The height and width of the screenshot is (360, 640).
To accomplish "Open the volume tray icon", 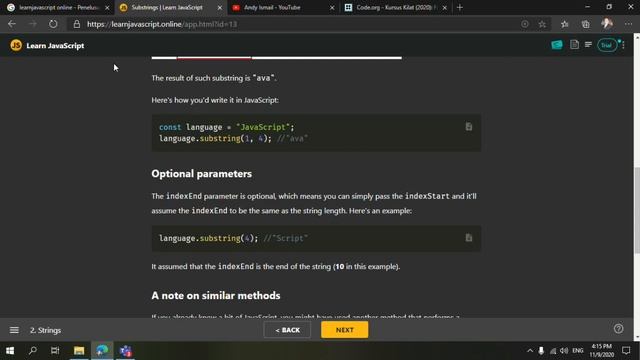I will coord(564,351).
